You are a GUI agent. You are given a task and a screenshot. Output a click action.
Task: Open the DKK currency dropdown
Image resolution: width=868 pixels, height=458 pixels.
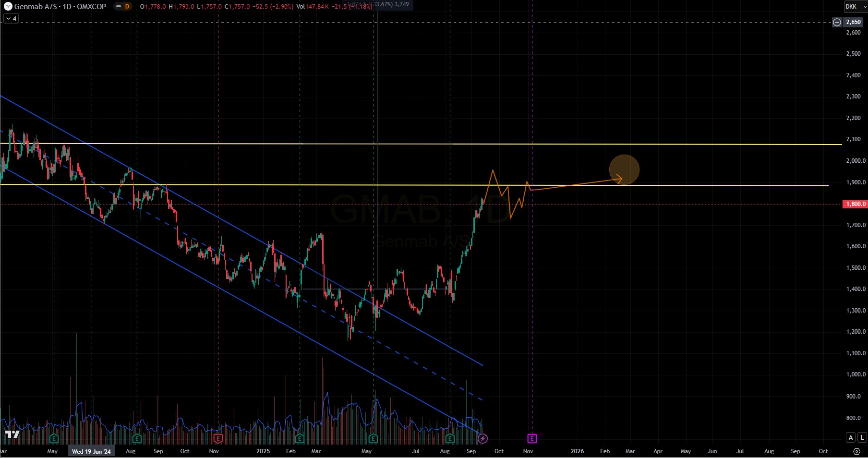(856, 7)
